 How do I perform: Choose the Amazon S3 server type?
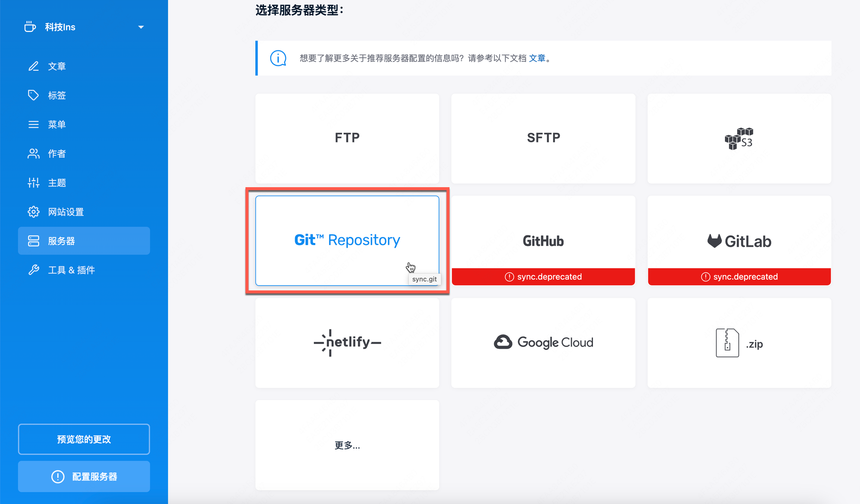click(739, 138)
